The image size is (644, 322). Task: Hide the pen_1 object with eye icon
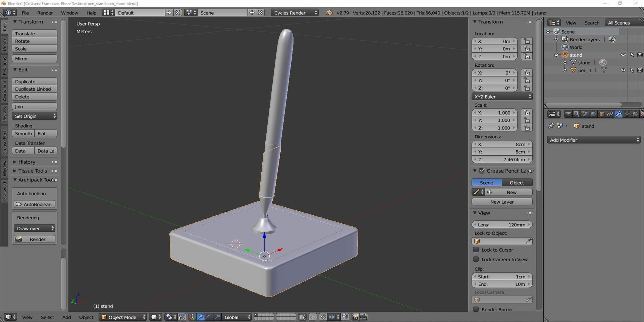623,70
